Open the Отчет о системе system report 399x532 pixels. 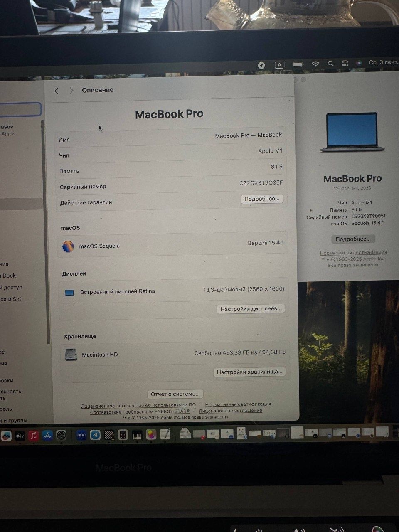point(175,394)
